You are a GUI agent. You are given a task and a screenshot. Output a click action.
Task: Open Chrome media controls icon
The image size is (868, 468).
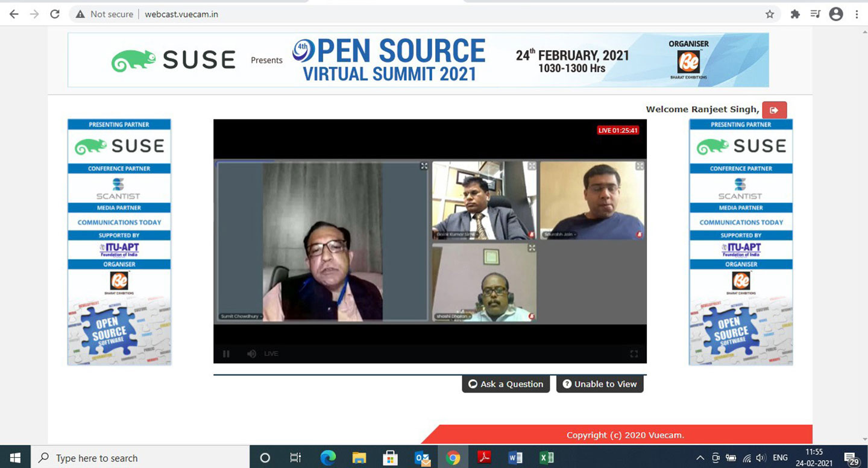pos(816,14)
